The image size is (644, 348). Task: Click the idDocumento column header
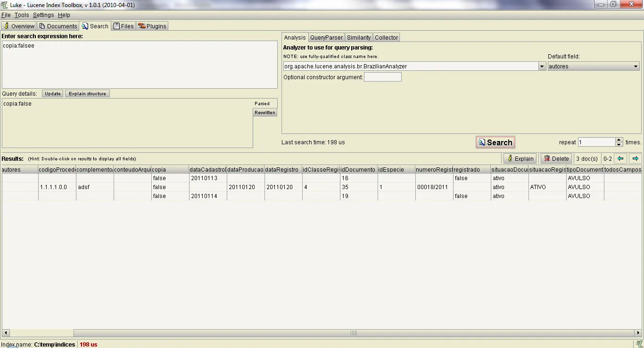point(359,169)
